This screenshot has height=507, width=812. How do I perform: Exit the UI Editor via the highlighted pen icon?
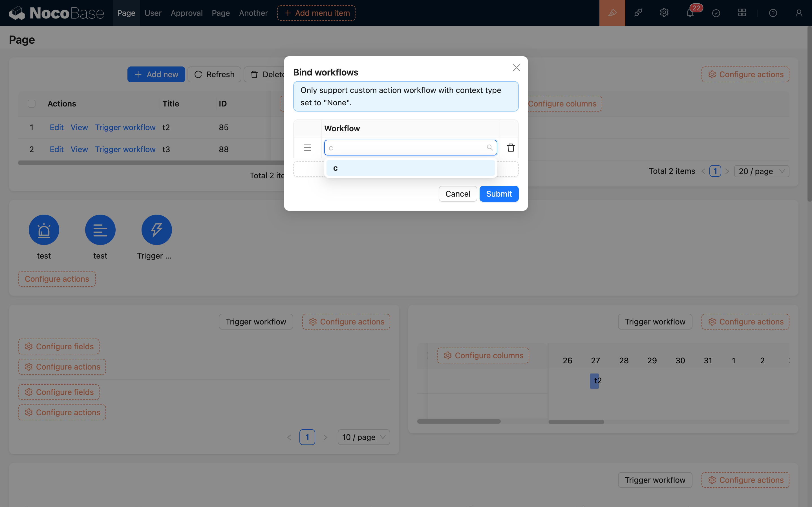(x=612, y=13)
